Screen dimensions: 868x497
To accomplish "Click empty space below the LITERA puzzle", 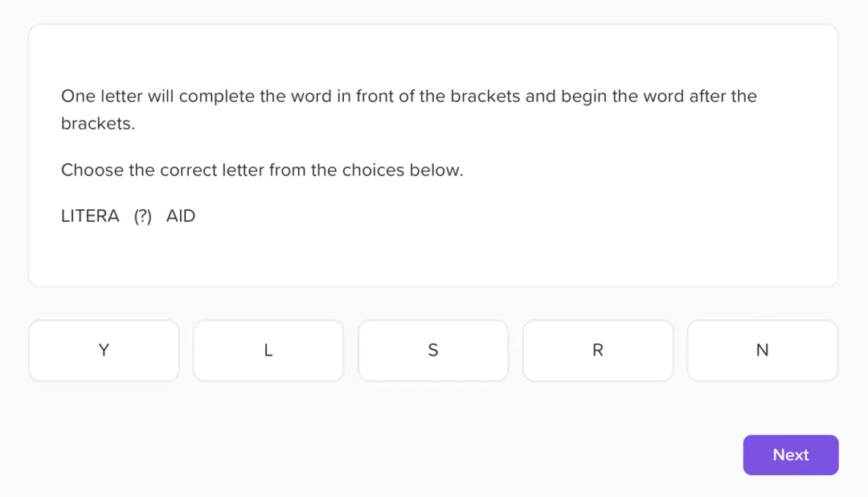I will coord(433,256).
